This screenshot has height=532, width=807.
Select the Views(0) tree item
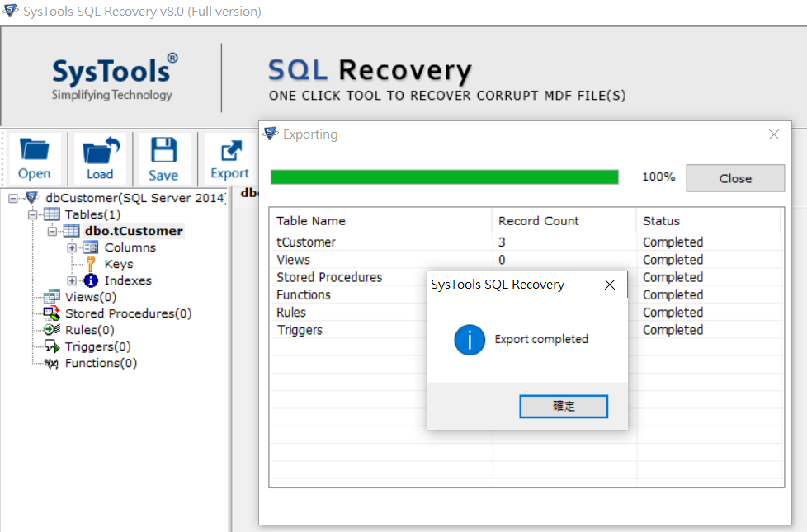91,297
